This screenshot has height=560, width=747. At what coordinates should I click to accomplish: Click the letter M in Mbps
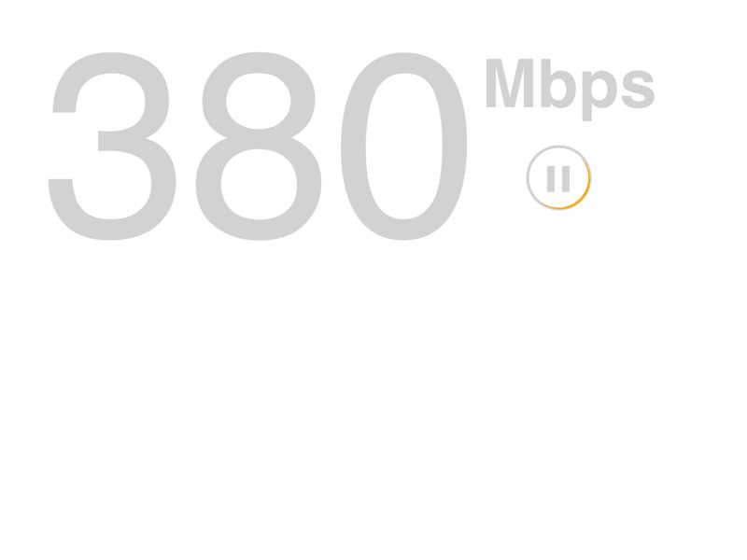click(509, 83)
